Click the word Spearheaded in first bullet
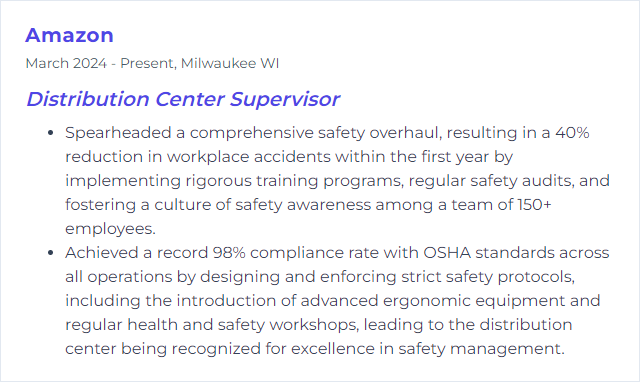Image resolution: width=640 pixels, height=382 pixels. [x=118, y=133]
